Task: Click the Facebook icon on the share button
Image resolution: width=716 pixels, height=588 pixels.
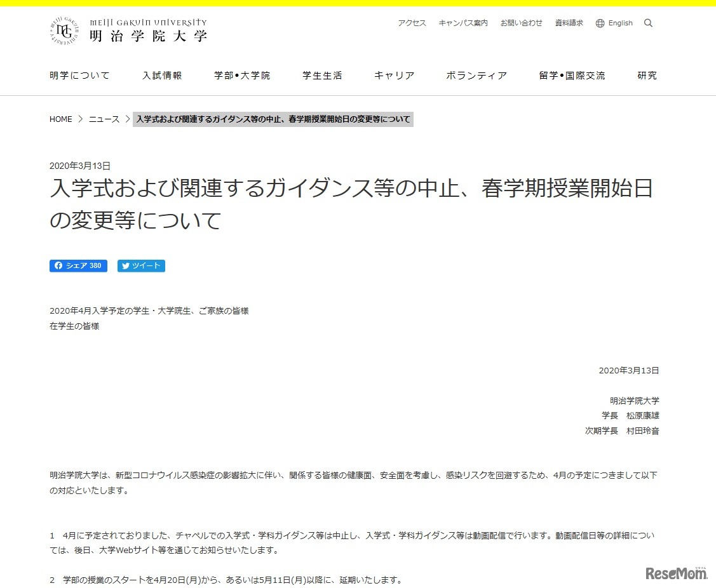Action: pos(58,265)
